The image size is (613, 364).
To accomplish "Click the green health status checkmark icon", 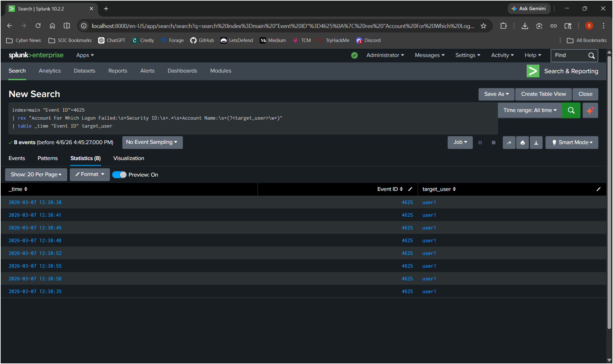I will [x=354, y=55].
